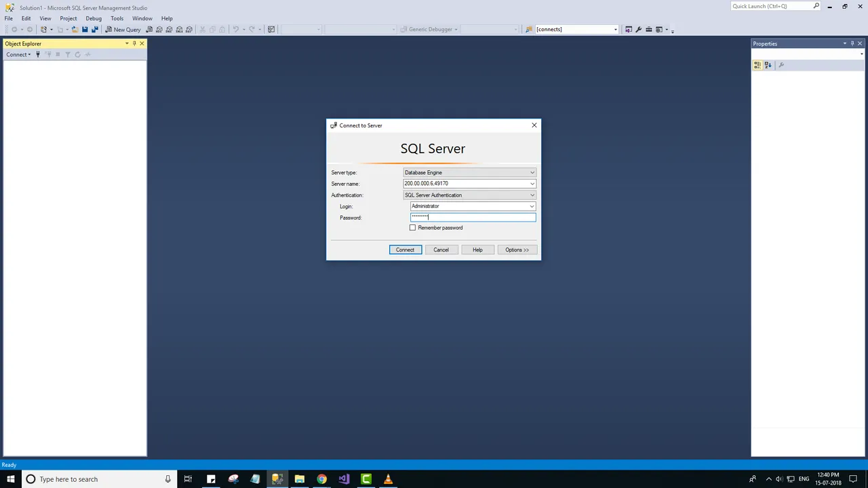Open the Action Center notifications icon
The image size is (868, 488).
(x=853, y=479)
